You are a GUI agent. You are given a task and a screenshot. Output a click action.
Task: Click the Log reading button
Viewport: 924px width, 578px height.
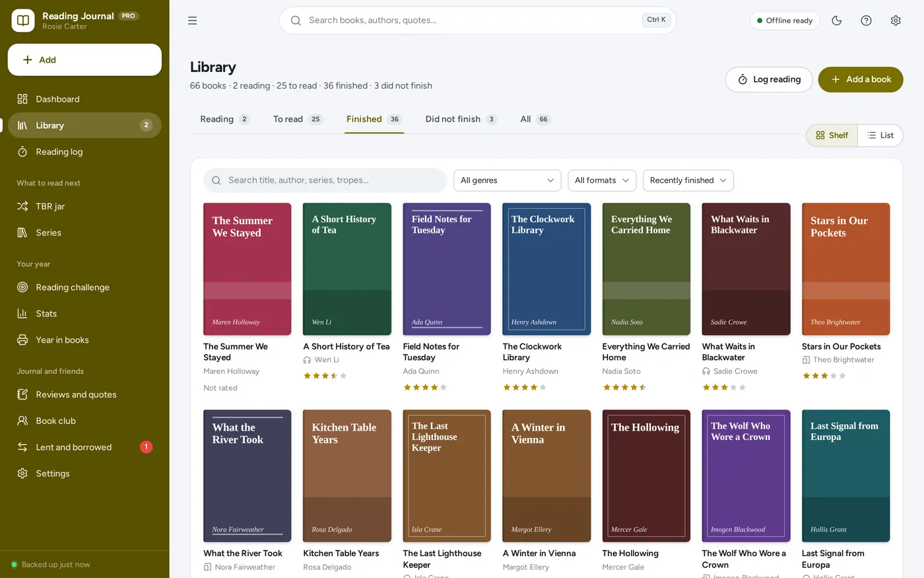click(769, 79)
